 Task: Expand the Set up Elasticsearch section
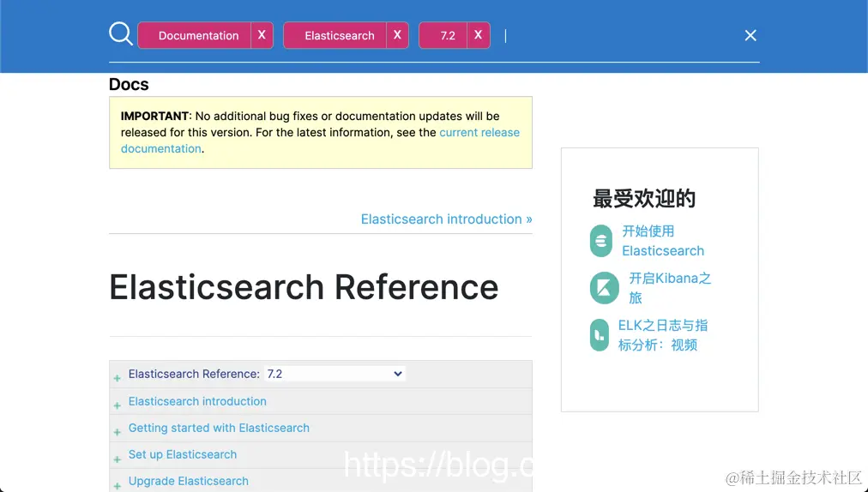point(117,459)
